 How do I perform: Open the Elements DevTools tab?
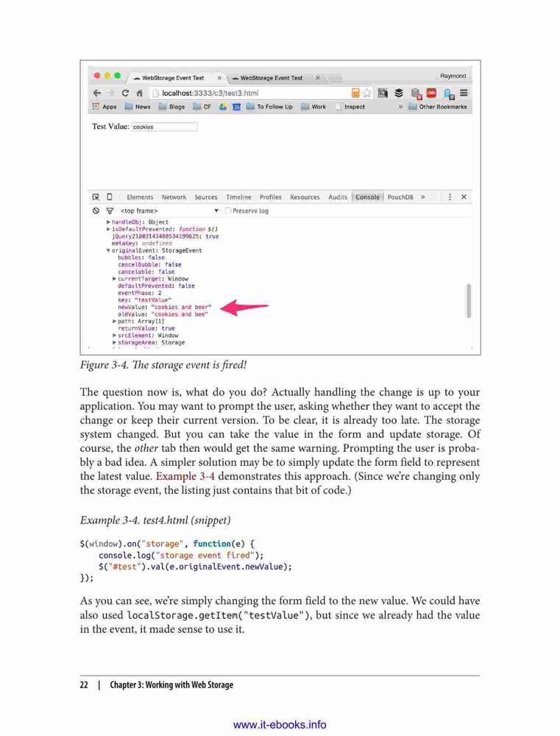140,197
